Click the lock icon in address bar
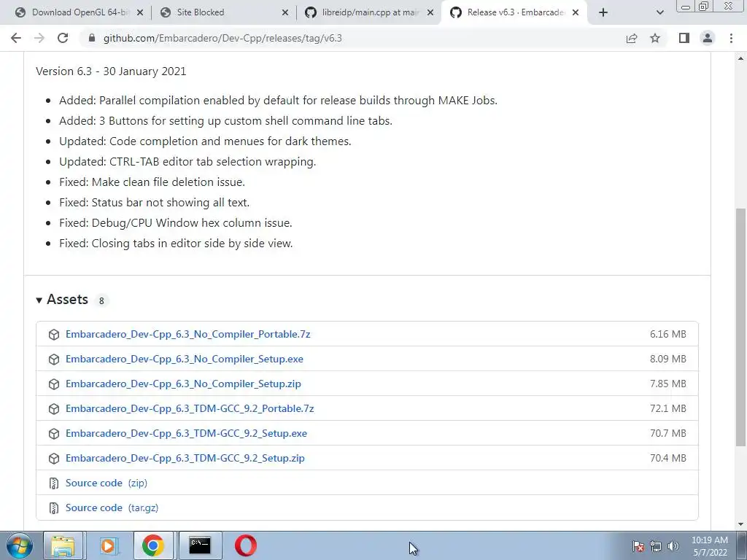 pyautogui.click(x=92, y=38)
